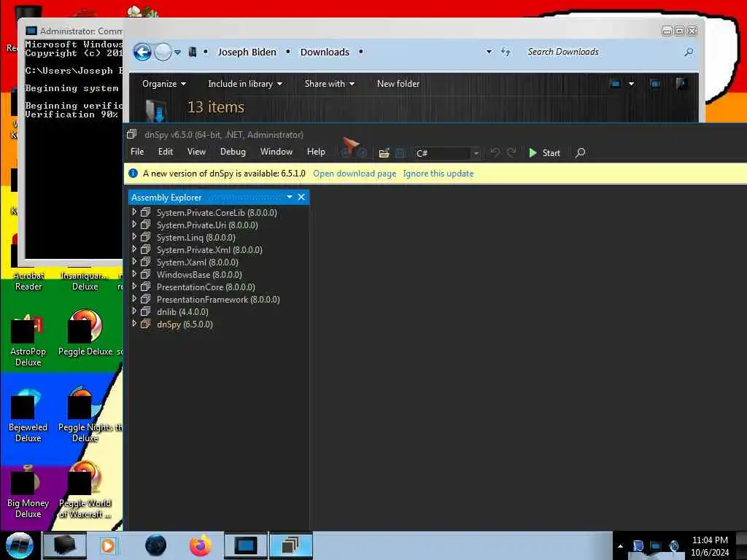Expand the PresentationFramework assembly node
Viewport: 747px width, 560px height.
pyautogui.click(x=134, y=298)
